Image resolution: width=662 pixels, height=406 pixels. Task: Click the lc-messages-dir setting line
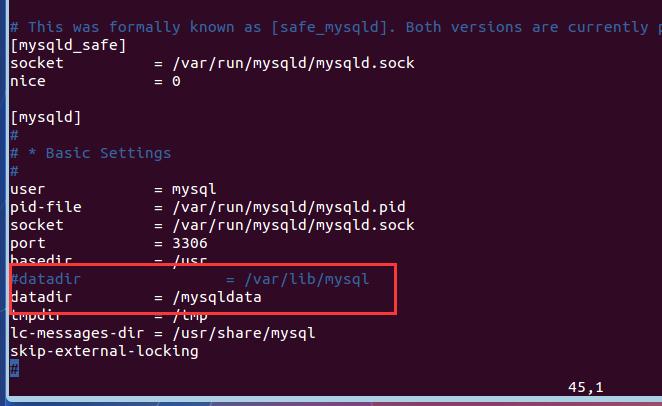pyautogui.click(x=163, y=333)
